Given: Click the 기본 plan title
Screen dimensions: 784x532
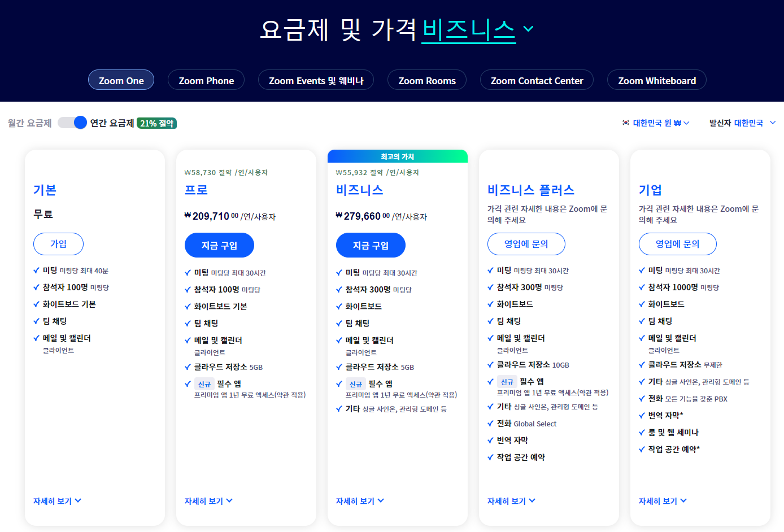Looking at the screenshot, I should click(45, 190).
